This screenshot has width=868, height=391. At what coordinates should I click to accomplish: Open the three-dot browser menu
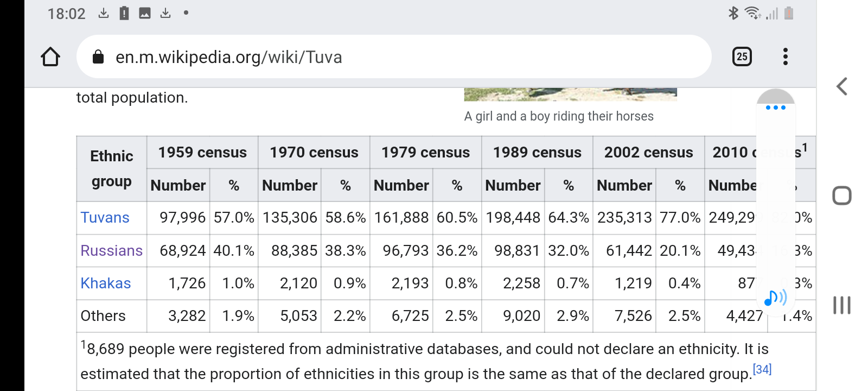point(785,56)
